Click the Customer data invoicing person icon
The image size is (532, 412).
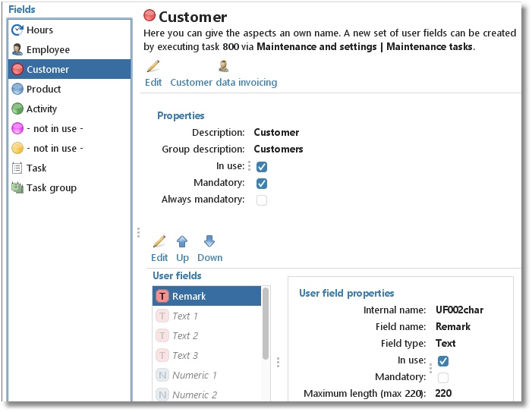pyautogui.click(x=223, y=66)
